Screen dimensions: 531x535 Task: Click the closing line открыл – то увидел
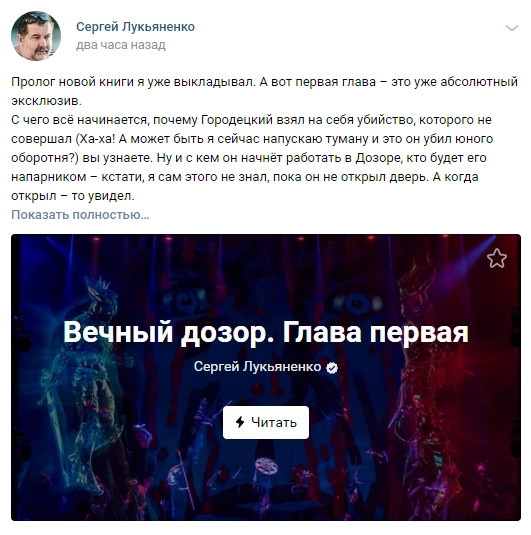tap(73, 196)
